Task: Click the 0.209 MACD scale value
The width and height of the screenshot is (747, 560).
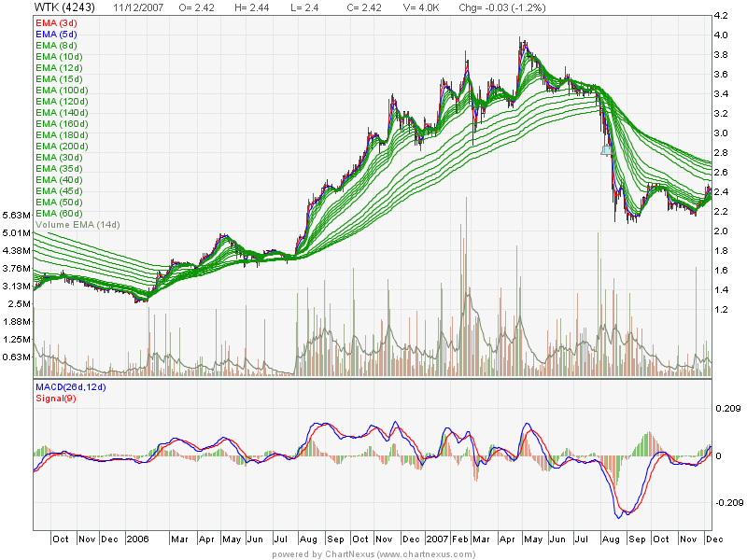Action: coord(726,409)
